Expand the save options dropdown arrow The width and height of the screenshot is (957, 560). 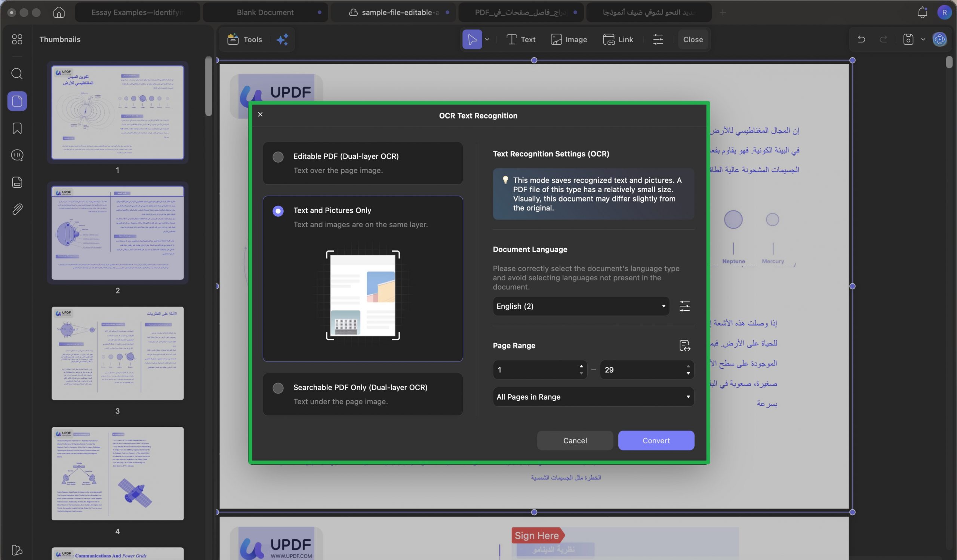pos(923,40)
